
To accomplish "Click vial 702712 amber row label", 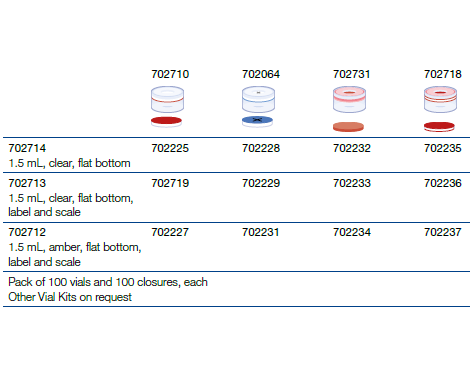I will [75, 247].
